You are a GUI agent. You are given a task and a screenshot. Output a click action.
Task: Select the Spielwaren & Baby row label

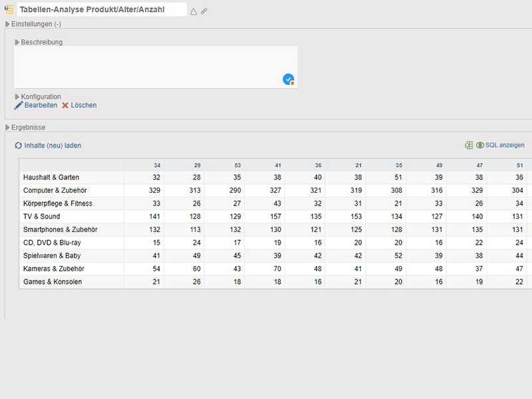(52, 255)
